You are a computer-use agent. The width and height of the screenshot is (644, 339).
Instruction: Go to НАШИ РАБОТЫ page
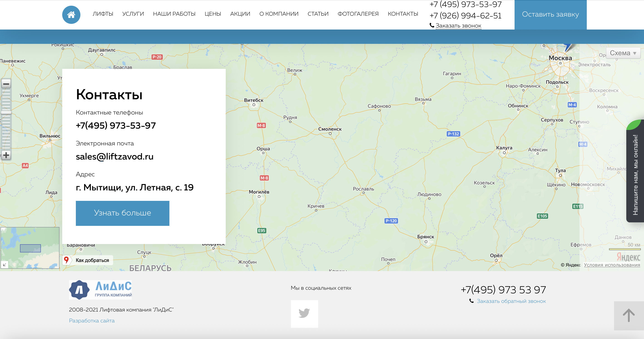pyautogui.click(x=174, y=14)
